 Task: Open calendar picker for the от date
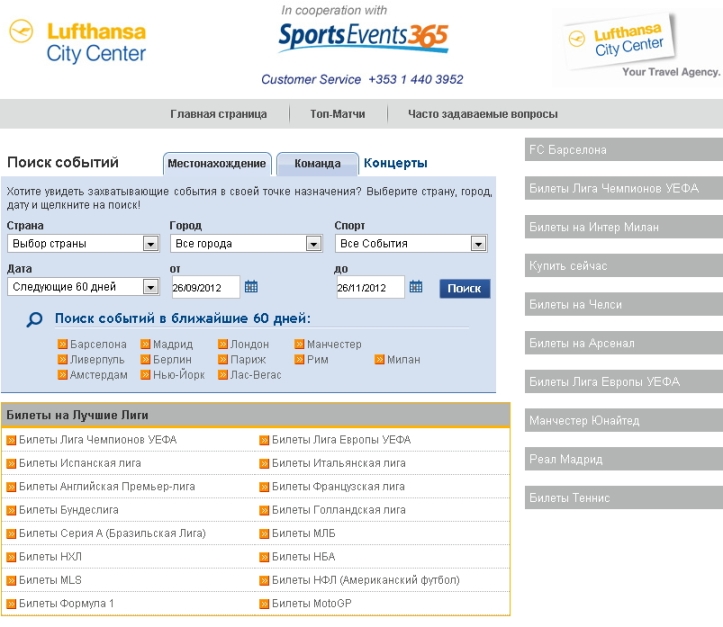click(x=251, y=287)
